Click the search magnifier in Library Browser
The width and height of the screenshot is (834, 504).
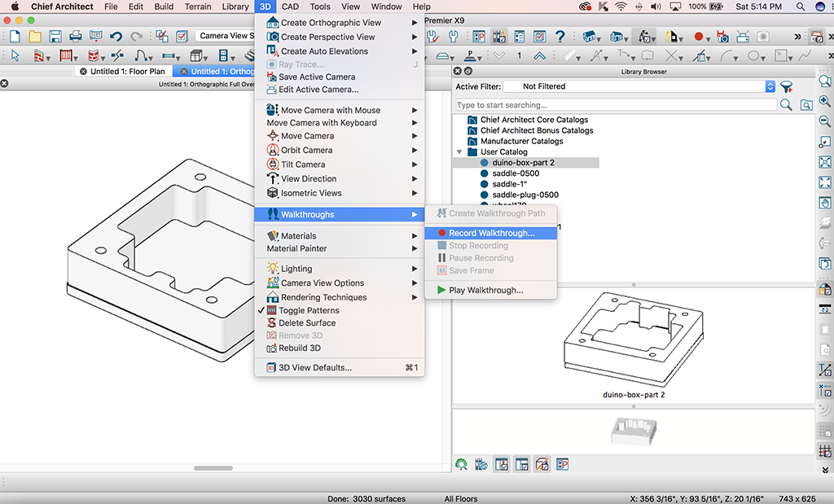[x=786, y=105]
